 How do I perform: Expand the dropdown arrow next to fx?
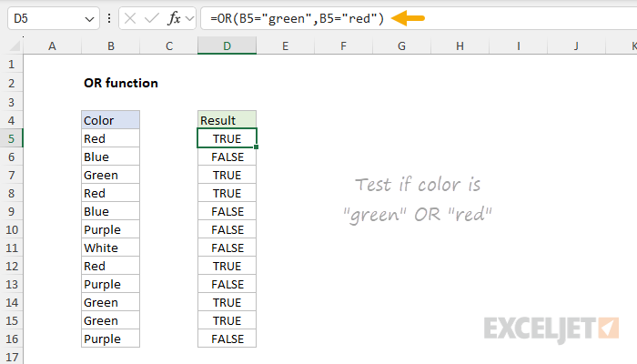(x=189, y=18)
